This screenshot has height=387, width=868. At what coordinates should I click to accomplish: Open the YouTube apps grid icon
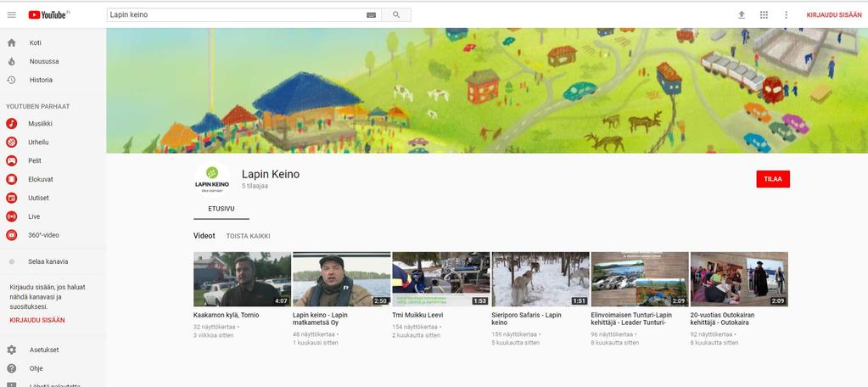tap(764, 15)
